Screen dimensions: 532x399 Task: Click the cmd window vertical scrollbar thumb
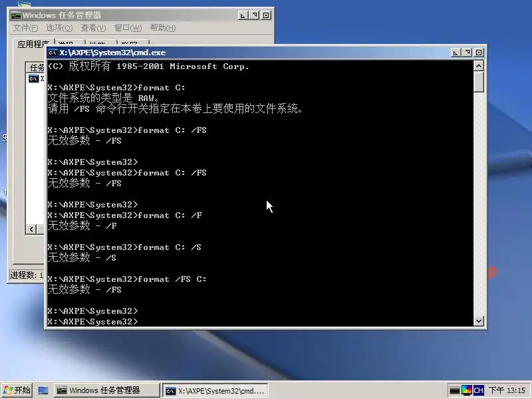(479, 81)
